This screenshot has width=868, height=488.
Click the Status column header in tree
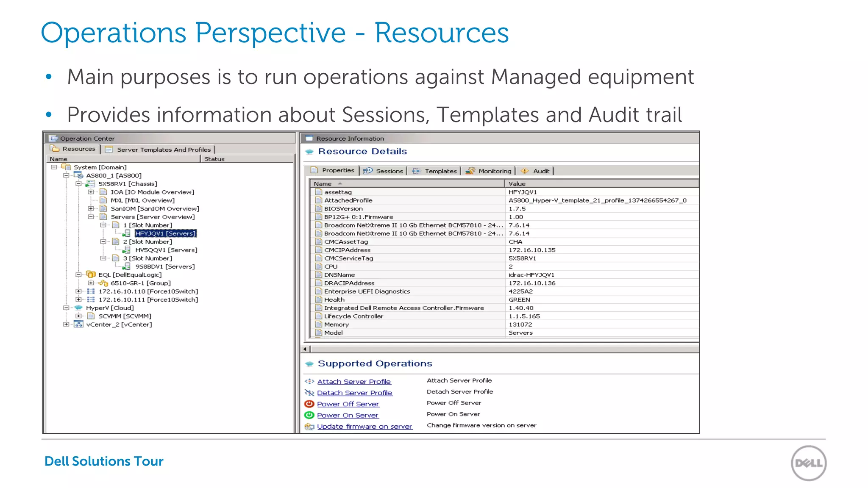click(x=247, y=159)
